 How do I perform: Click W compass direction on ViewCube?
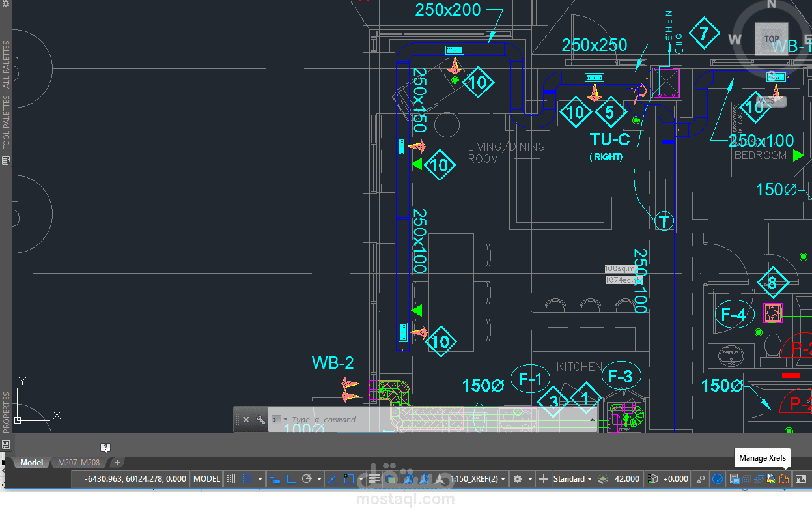[735, 39]
